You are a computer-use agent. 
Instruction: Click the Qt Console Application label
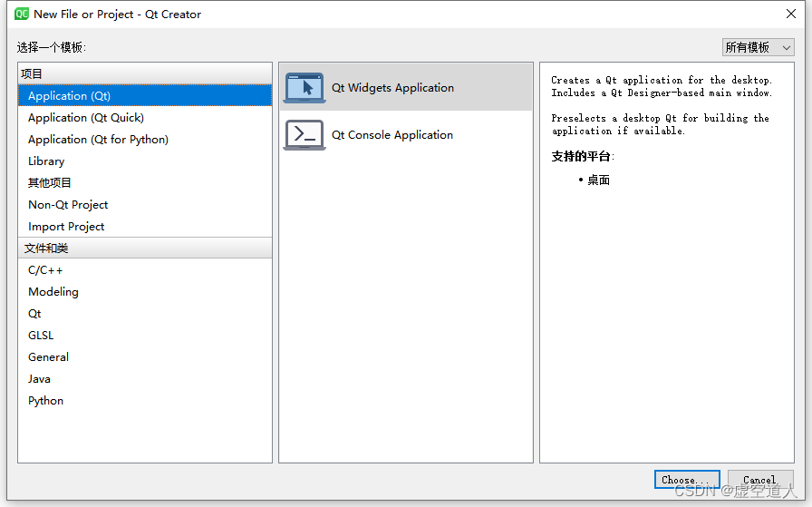coord(392,135)
